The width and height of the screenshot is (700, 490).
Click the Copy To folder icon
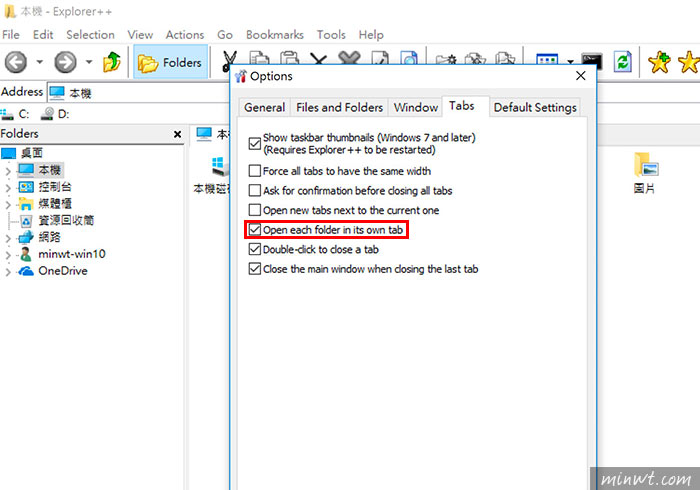click(475, 59)
